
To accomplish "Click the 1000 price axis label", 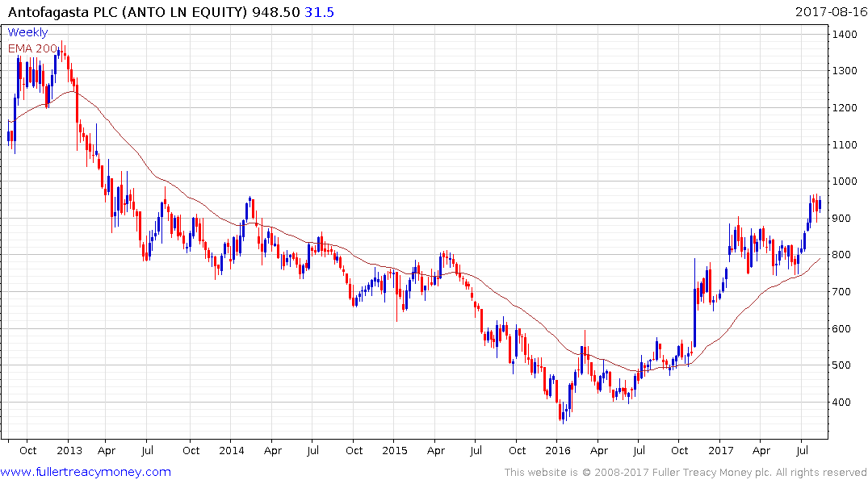I will (x=845, y=181).
